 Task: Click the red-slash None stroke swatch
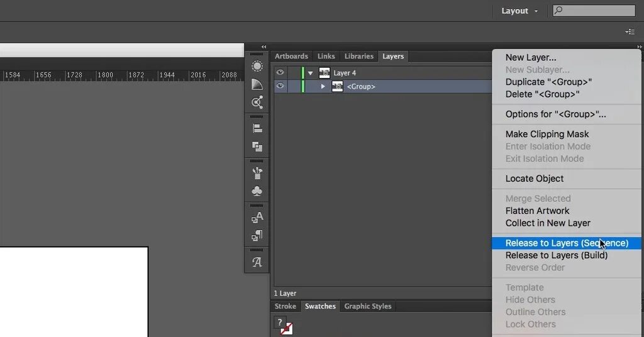click(287, 329)
